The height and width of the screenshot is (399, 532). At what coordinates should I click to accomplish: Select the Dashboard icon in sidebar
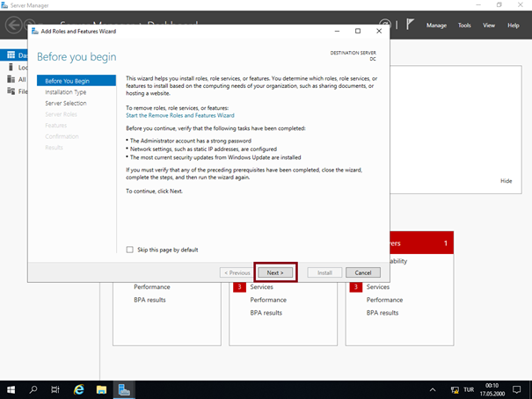[x=11, y=54]
